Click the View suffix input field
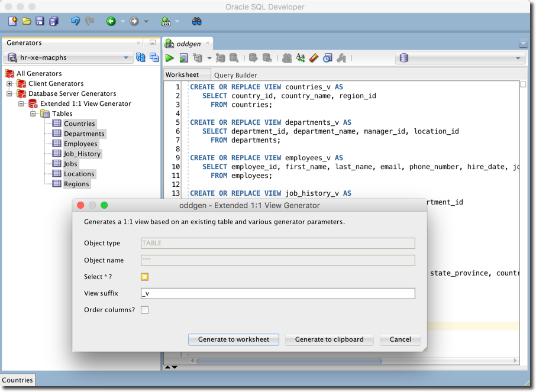Screen dimensions: 536x392 [278, 293]
